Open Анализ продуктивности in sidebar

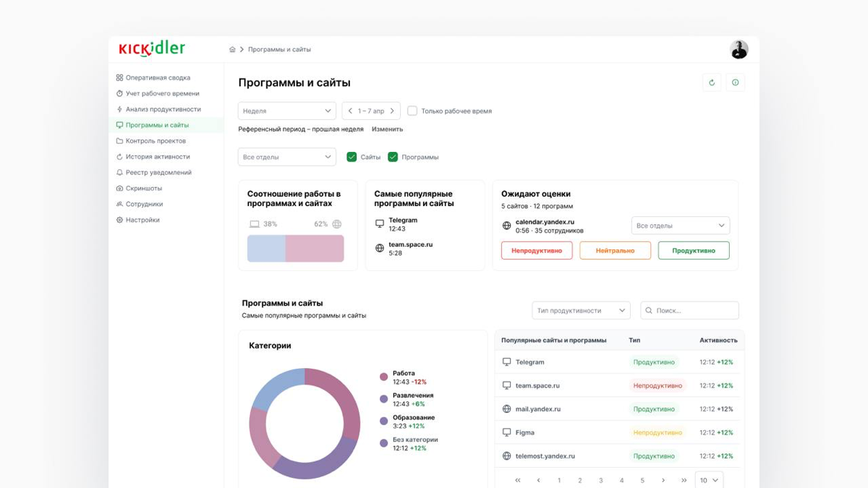pos(166,109)
